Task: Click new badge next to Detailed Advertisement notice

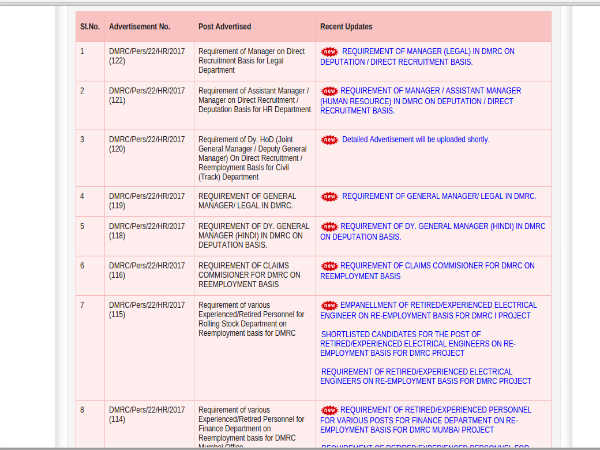Action: (x=329, y=140)
